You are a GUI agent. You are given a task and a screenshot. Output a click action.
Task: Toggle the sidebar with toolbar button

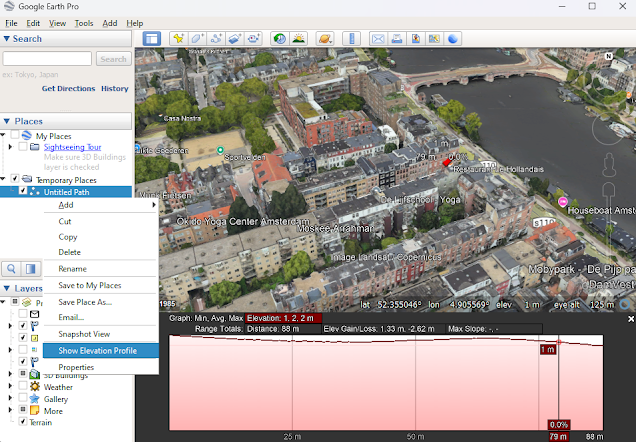151,39
